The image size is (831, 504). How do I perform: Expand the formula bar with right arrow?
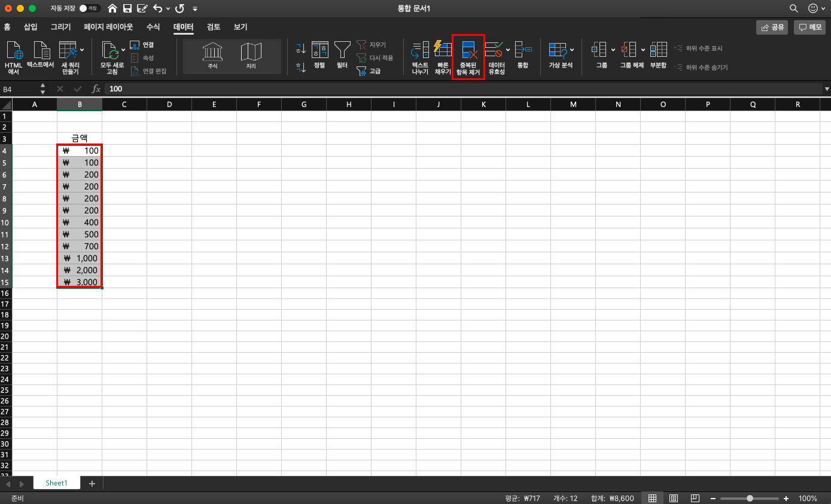pyautogui.click(x=827, y=88)
